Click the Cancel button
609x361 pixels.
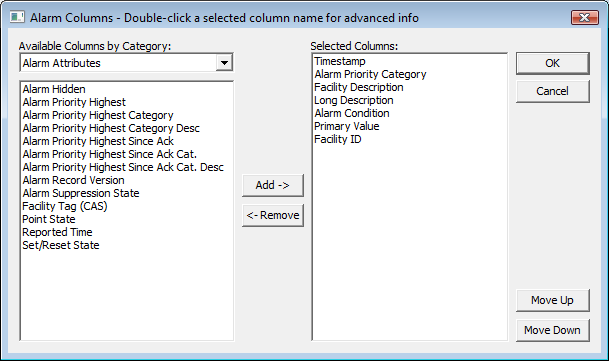[x=553, y=91]
